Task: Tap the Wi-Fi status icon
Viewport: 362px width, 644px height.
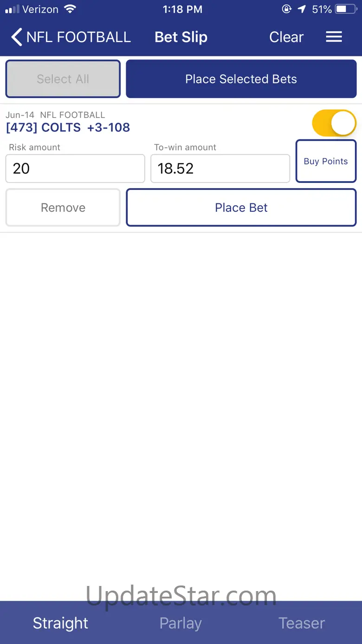Action: [70, 9]
